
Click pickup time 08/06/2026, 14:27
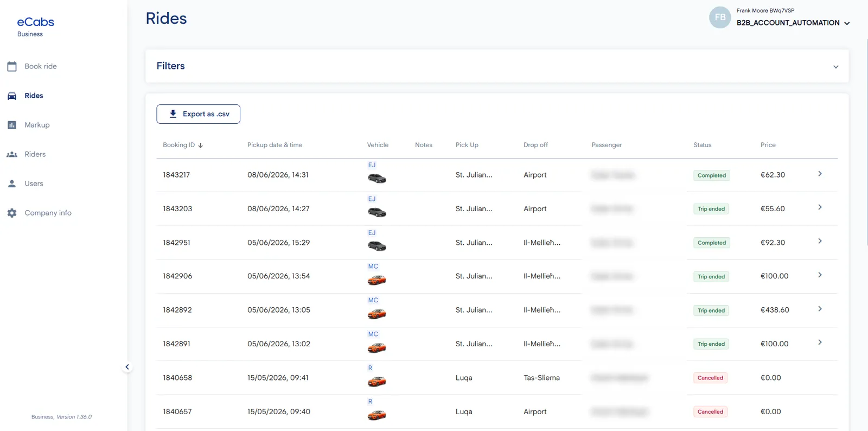[278, 208]
